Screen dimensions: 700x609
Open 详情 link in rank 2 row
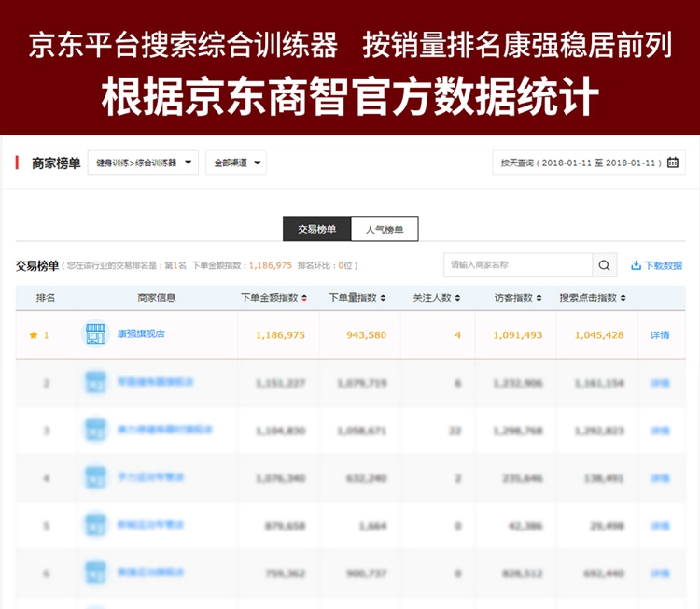(659, 383)
